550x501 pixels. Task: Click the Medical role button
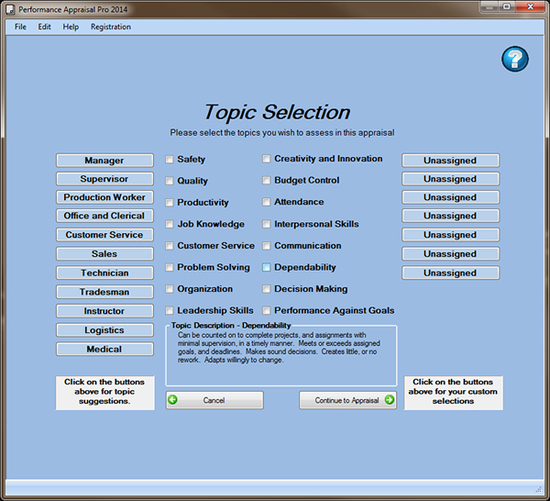click(x=105, y=349)
